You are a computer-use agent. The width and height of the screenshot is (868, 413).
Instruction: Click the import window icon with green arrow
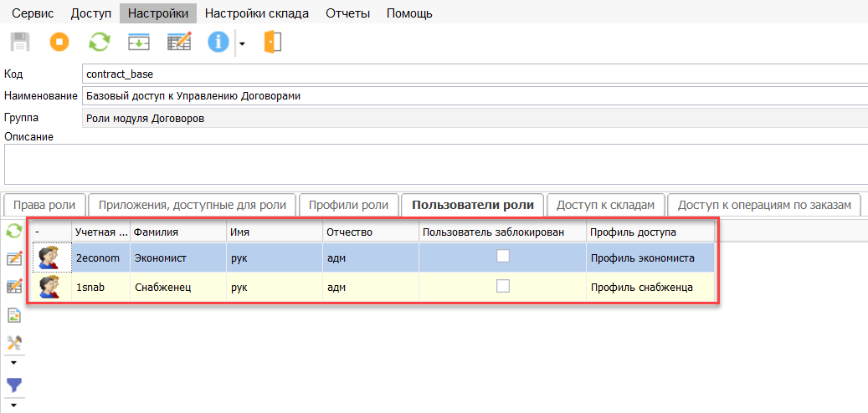click(x=139, y=42)
